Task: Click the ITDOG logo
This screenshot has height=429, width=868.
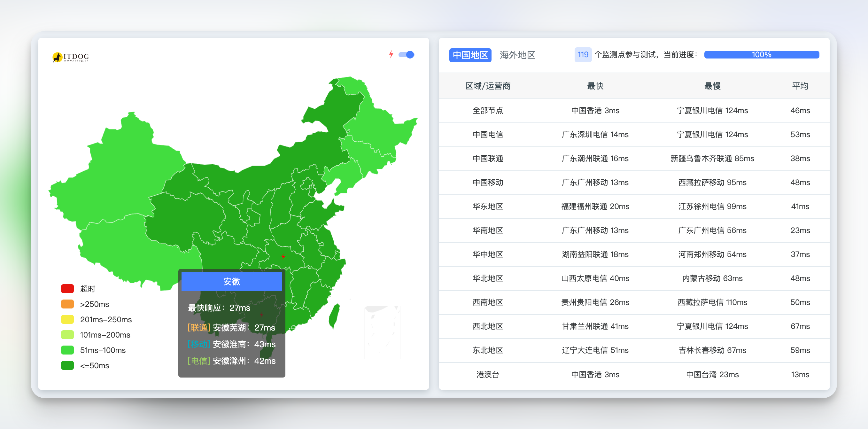Action: coord(71,57)
